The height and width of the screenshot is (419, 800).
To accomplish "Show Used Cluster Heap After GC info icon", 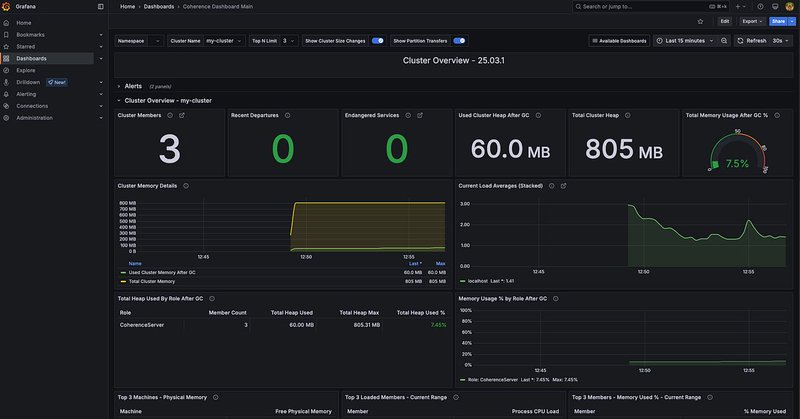I will click(538, 115).
